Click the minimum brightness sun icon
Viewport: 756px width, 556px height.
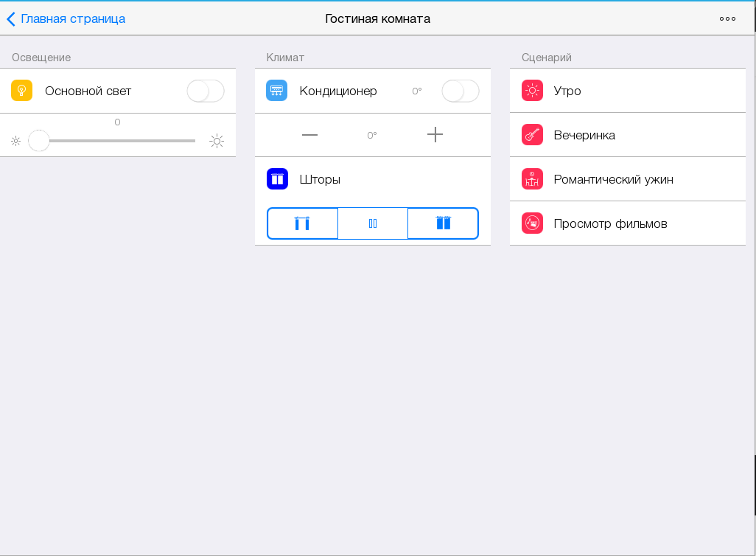pyautogui.click(x=16, y=141)
